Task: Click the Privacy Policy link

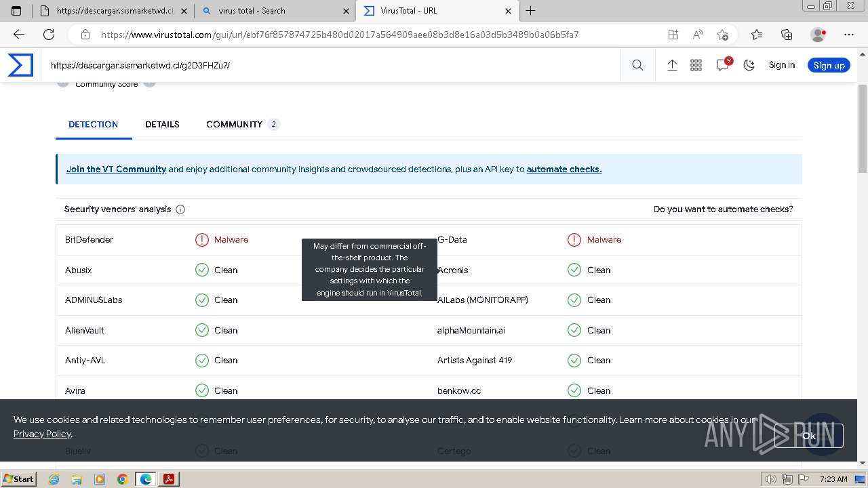Action: coord(42,434)
